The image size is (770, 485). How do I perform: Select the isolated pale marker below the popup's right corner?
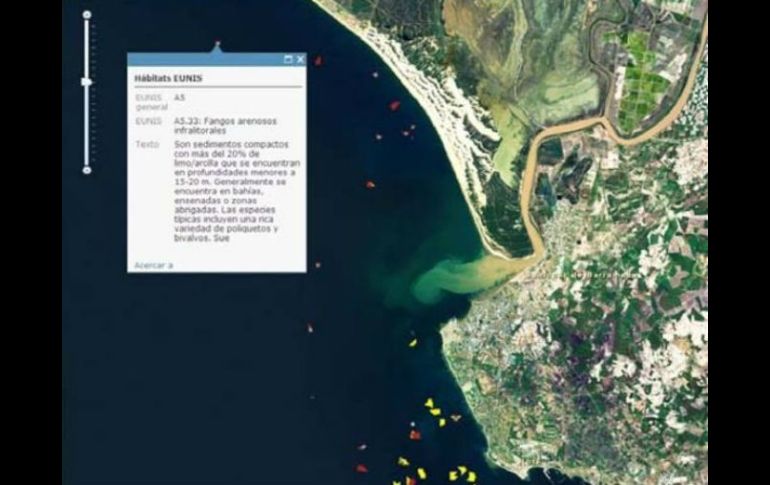tap(309, 328)
